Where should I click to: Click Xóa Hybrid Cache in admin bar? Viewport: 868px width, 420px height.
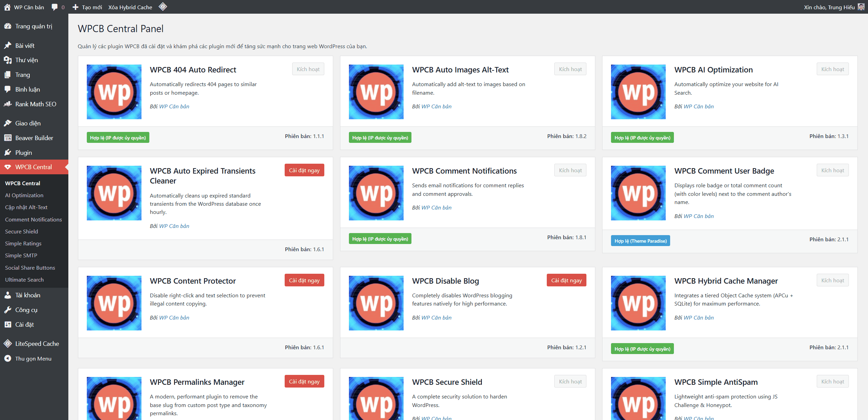click(130, 7)
